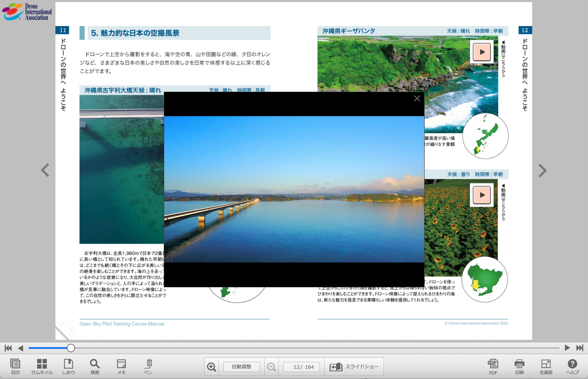Close the video popup overlay

tap(417, 99)
